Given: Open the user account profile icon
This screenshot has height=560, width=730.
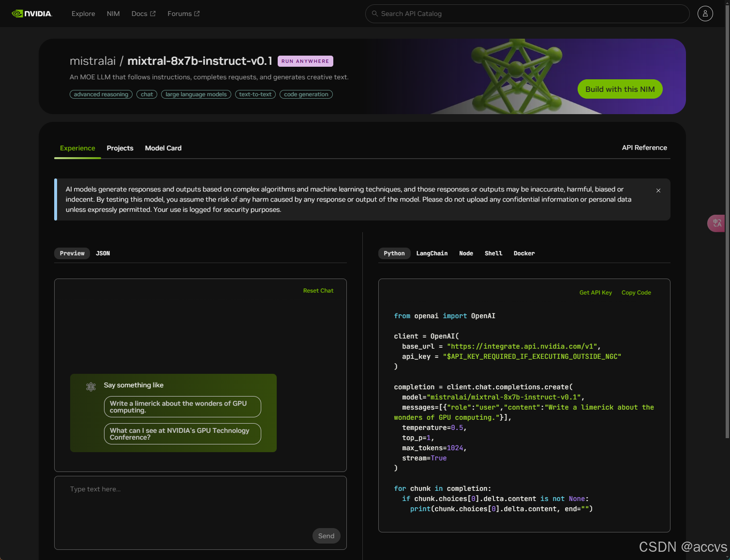Looking at the screenshot, I should [705, 14].
